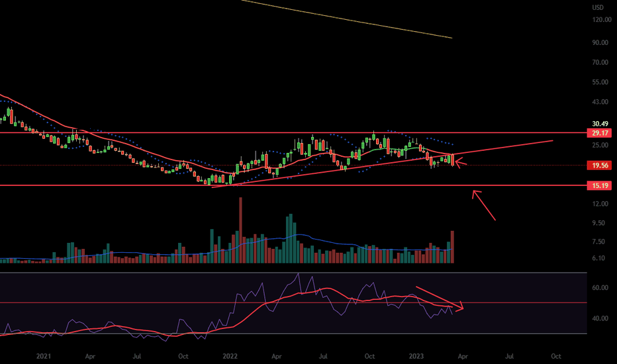This screenshot has height=364, width=617.
Task: Select the horizontal line at 15.19
Action: (293, 185)
